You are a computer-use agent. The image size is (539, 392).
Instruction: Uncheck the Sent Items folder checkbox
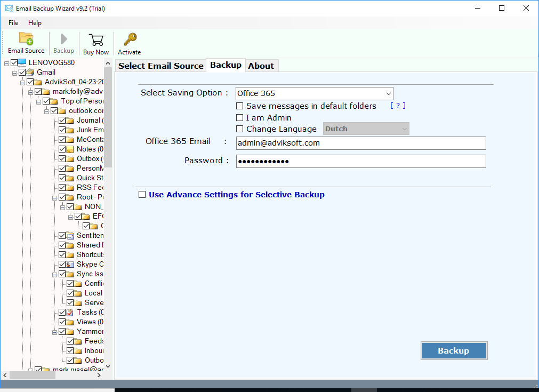pyautogui.click(x=62, y=236)
